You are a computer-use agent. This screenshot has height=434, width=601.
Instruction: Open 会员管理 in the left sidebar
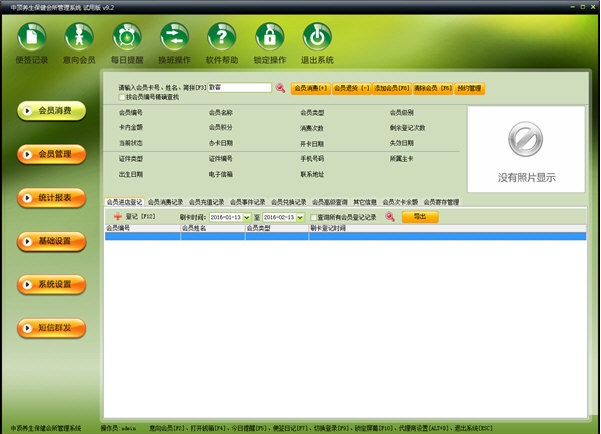(x=51, y=154)
